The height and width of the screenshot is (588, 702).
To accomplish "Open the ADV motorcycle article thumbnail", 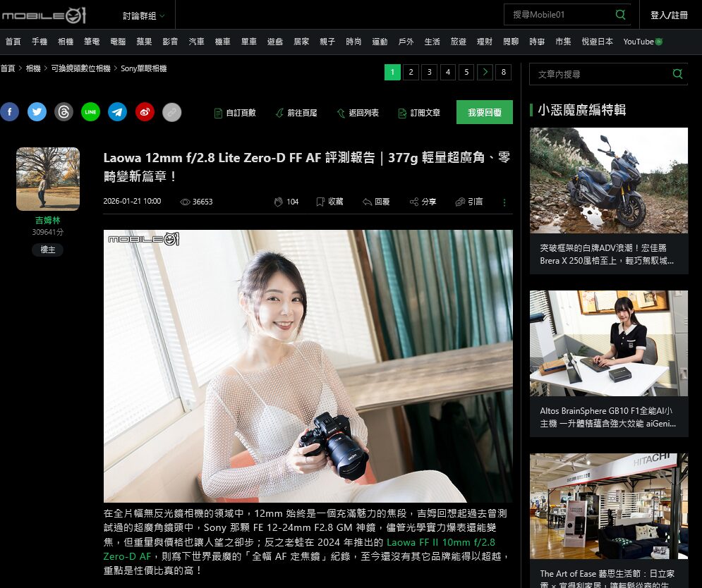I will [608, 180].
